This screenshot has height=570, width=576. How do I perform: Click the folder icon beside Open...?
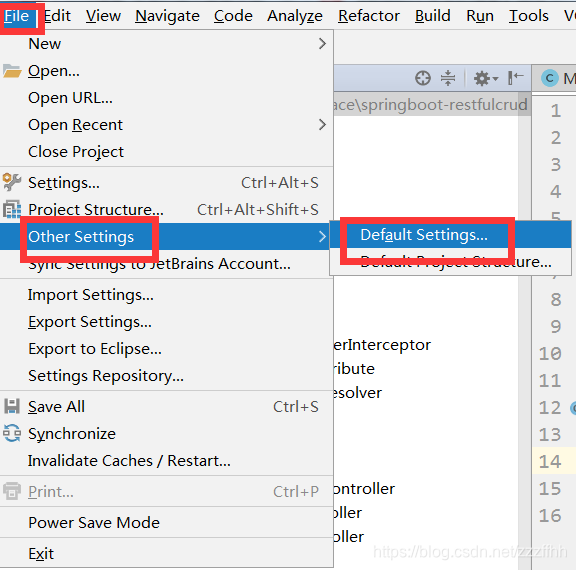click(12, 71)
